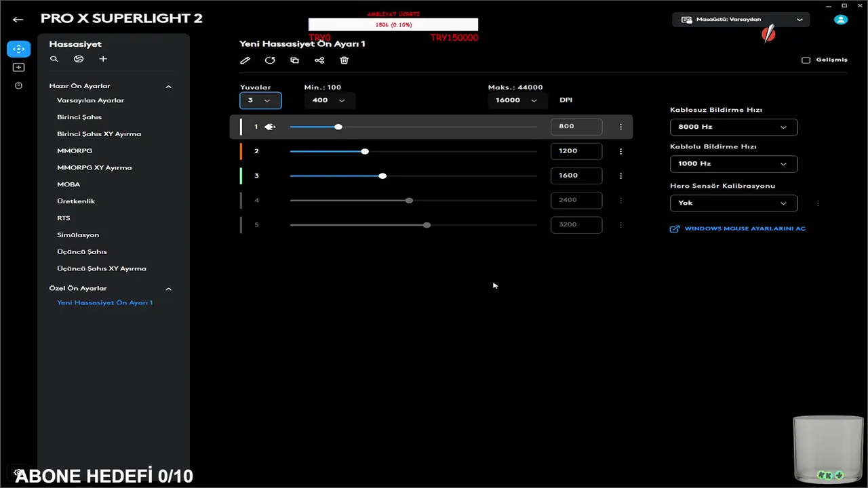Click the slot 3 DPI value field 1600
The image size is (868, 488).
(576, 176)
